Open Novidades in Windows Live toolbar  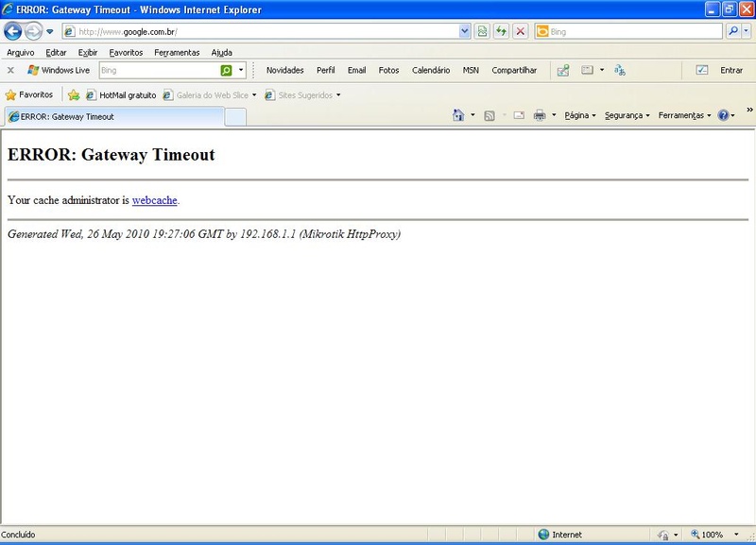coord(285,70)
